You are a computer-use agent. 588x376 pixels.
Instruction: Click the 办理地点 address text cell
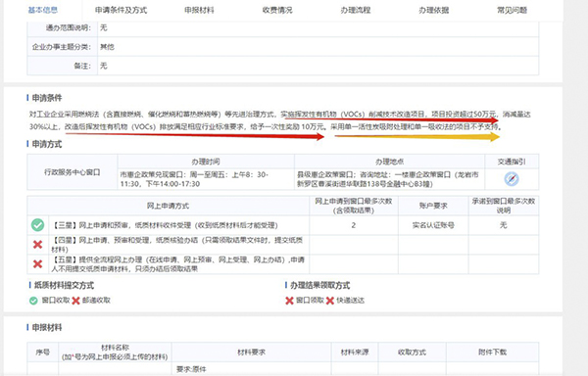(x=389, y=179)
